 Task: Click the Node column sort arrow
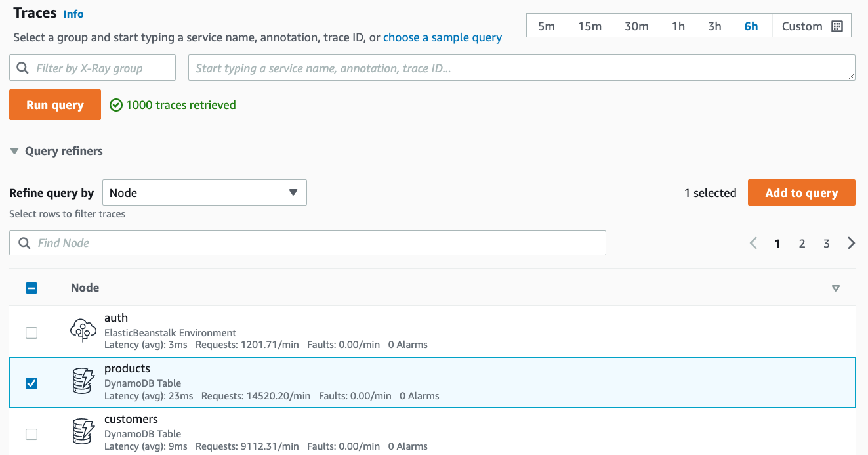(835, 288)
